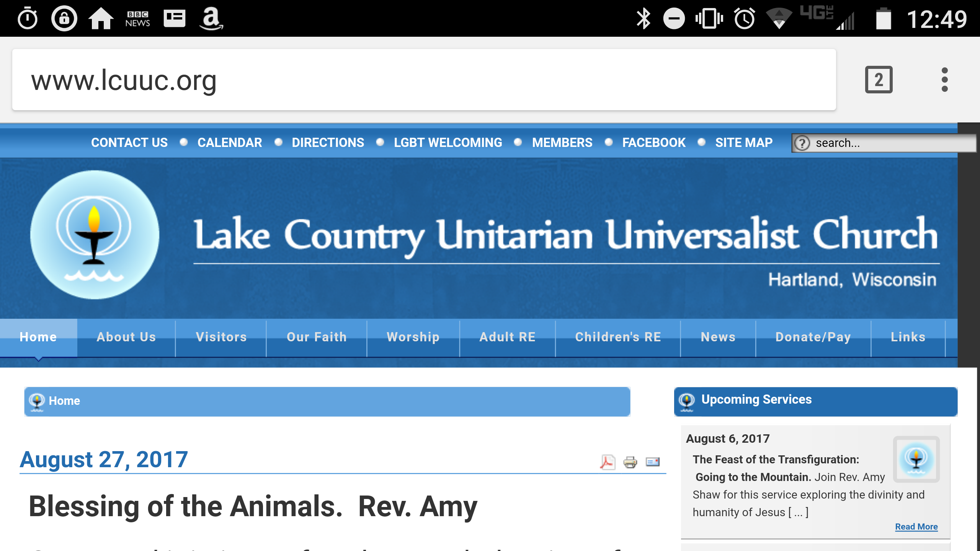Tap the lock icon in status bar
The width and height of the screenshot is (980, 551).
tap(64, 18)
